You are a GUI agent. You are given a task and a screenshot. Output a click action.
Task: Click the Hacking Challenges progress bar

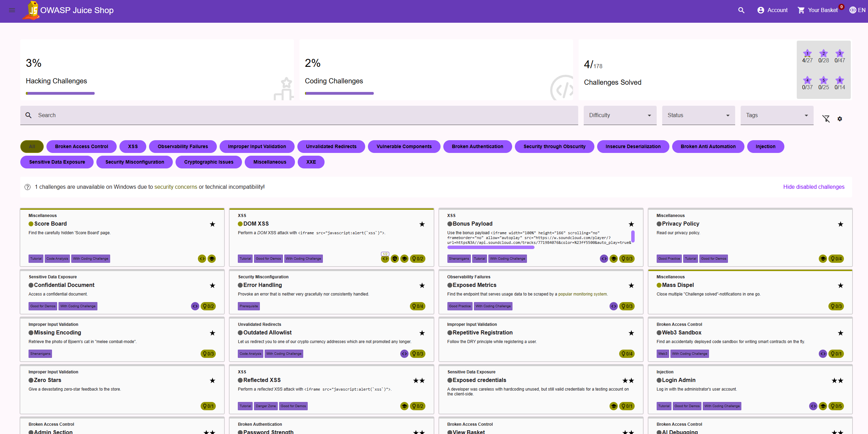click(x=60, y=93)
